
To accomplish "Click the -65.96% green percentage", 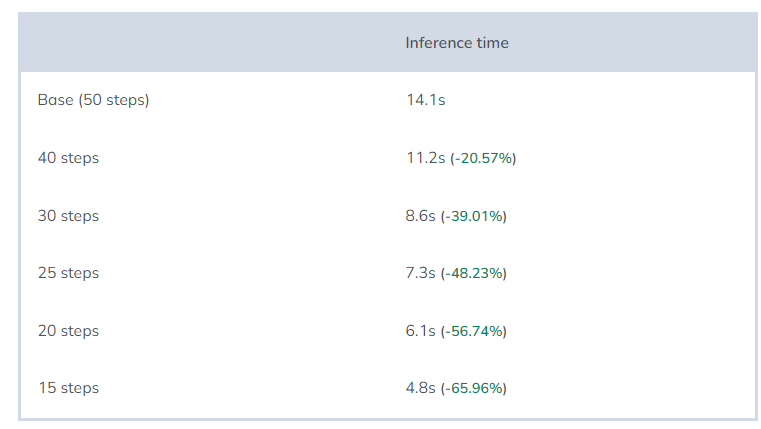I will pos(478,388).
